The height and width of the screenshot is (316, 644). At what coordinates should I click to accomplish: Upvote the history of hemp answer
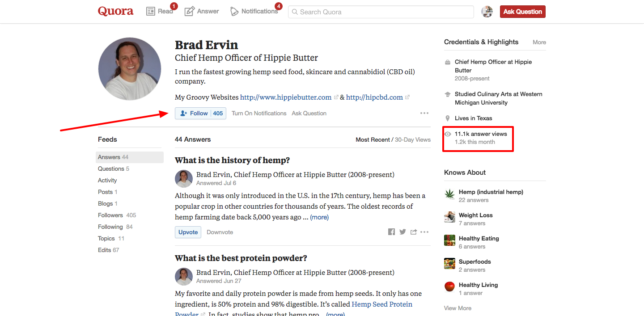[188, 232]
